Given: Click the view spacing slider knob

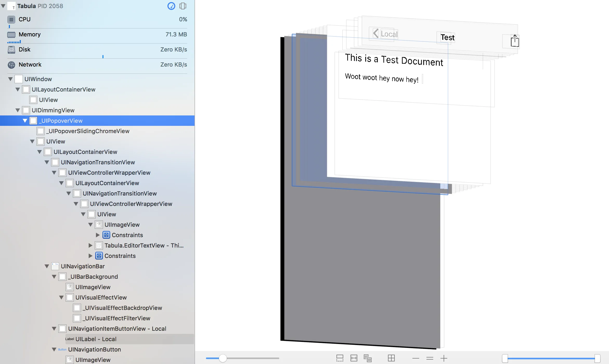Looking at the screenshot, I should click(x=223, y=358).
